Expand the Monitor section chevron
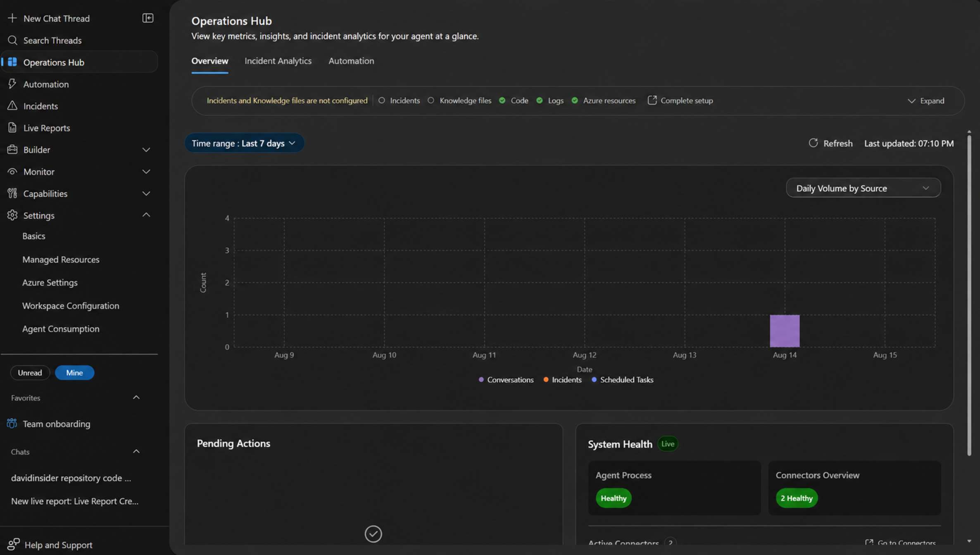The image size is (980, 555). click(x=146, y=172)
